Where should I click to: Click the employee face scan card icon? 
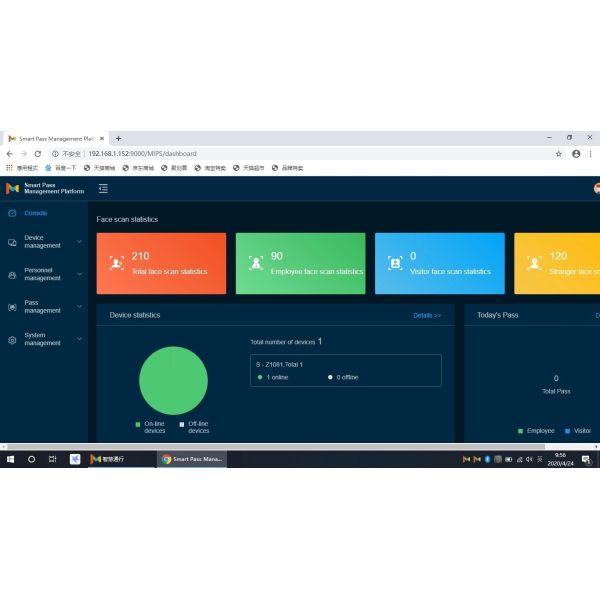(256, 263)
